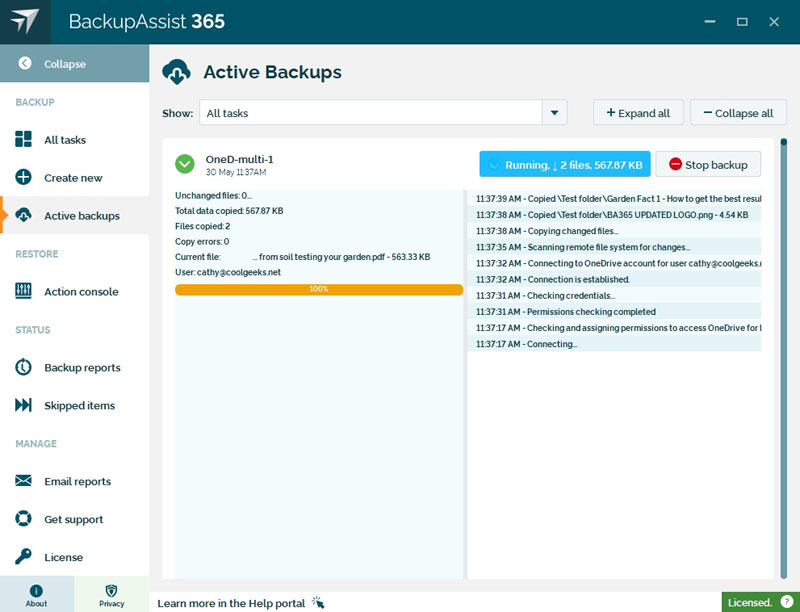Select log entry BA365 UPDATED LOGO.png

[x=615, y=215]
